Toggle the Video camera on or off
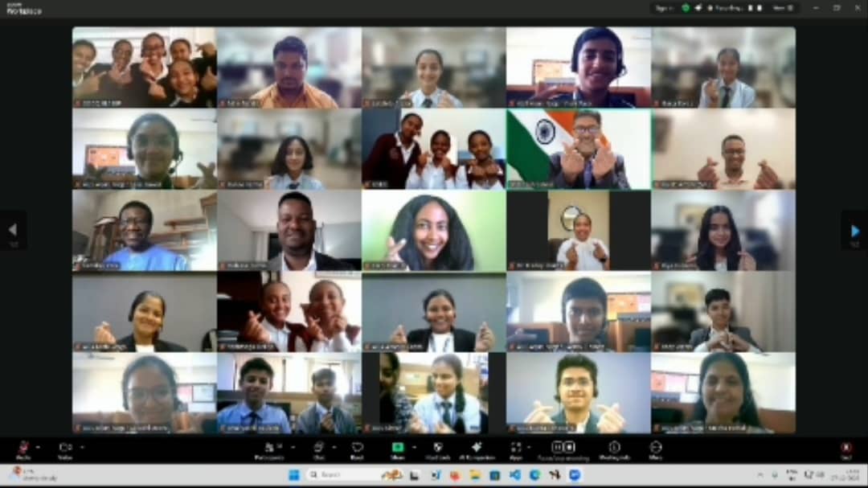 tap(65, 448)
